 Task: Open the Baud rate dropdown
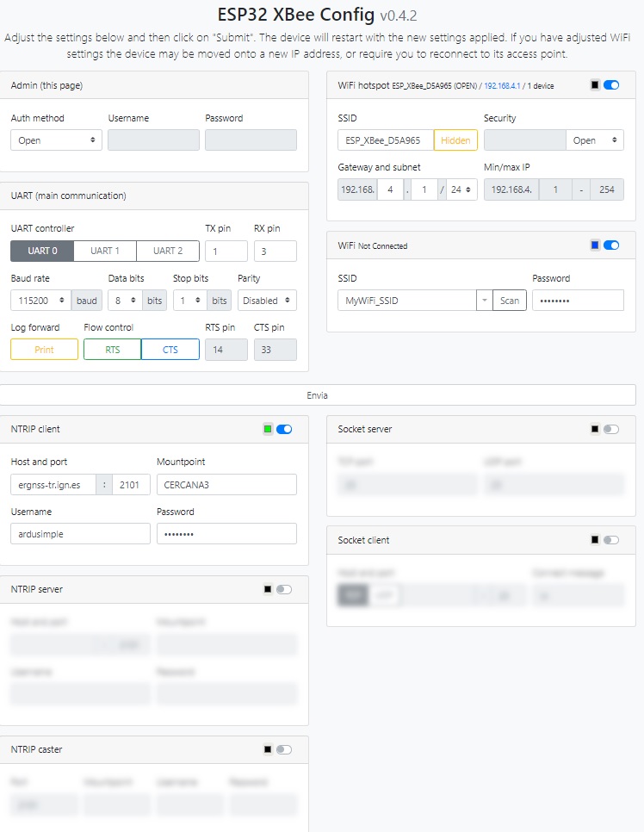[40, 301]
